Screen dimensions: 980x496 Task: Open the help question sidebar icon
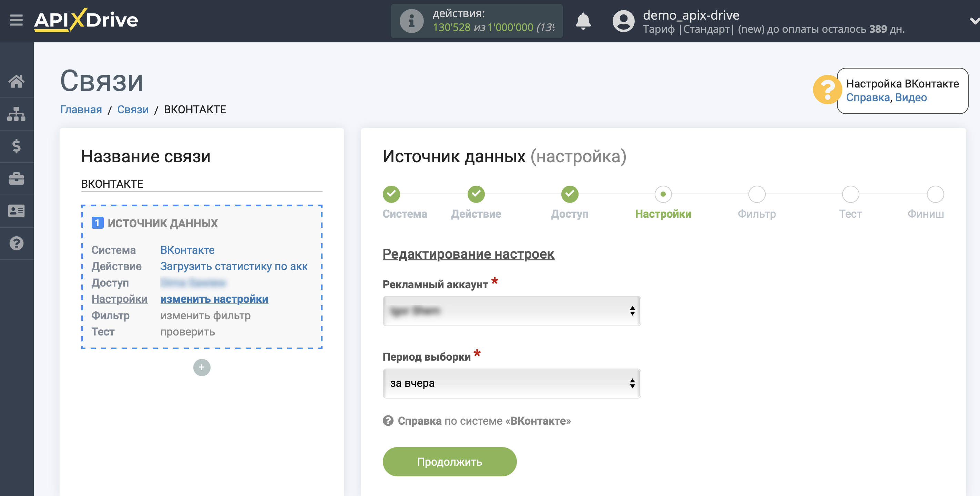pyautogui.click(x=16, y=243)
